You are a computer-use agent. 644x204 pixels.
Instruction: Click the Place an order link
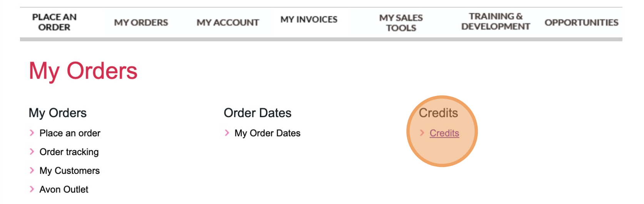pos(70,133)
